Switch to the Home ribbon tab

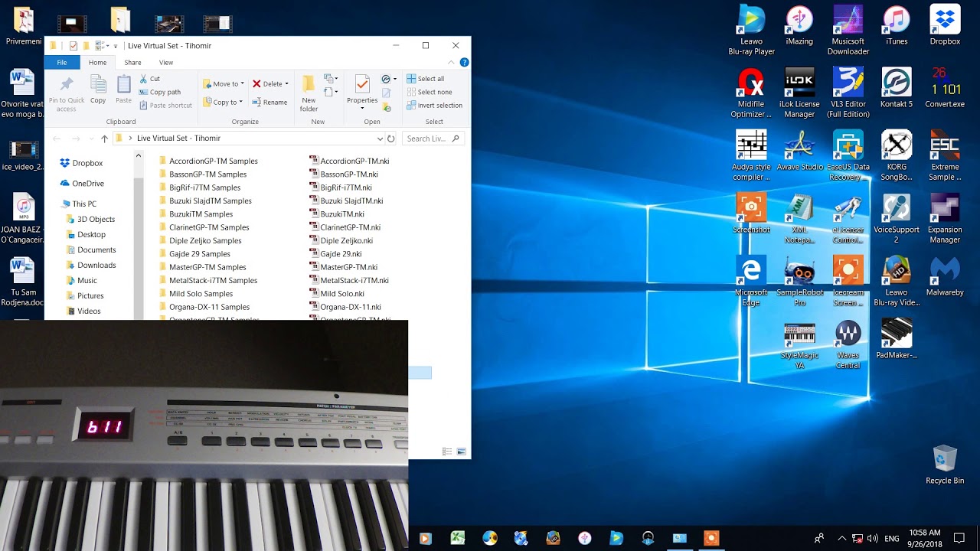pos(97,63)
